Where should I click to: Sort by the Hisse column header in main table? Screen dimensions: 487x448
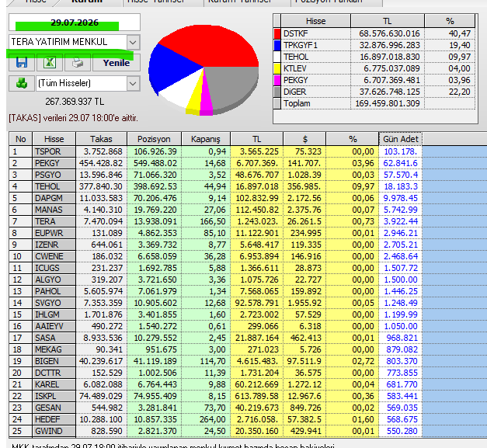[54, 139]
